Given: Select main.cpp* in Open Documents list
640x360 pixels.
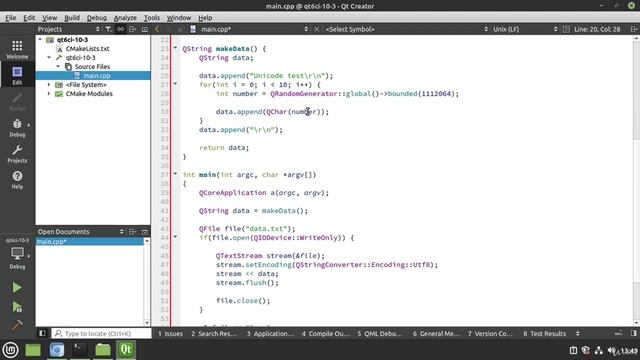Looking at the screenshot, I should pyautogui.click(x=90, y=242).
